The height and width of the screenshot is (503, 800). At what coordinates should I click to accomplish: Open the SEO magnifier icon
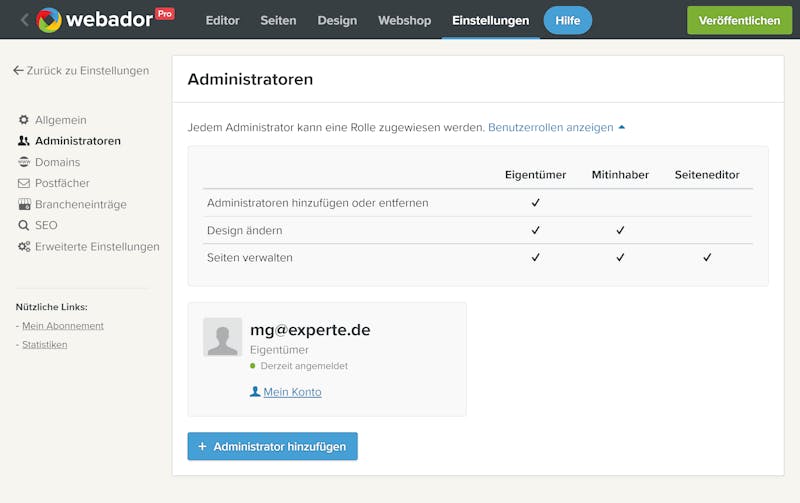23,225
